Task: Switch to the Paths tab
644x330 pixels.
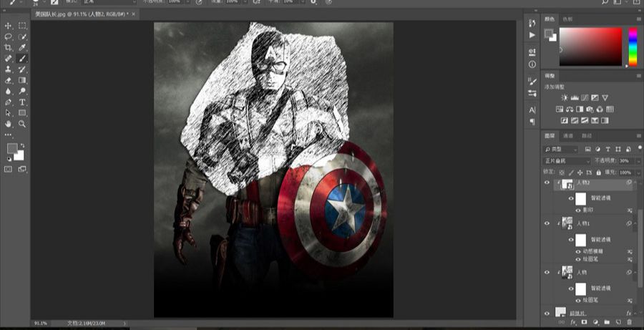Action: pyautogui.click(x=587, y=135)
